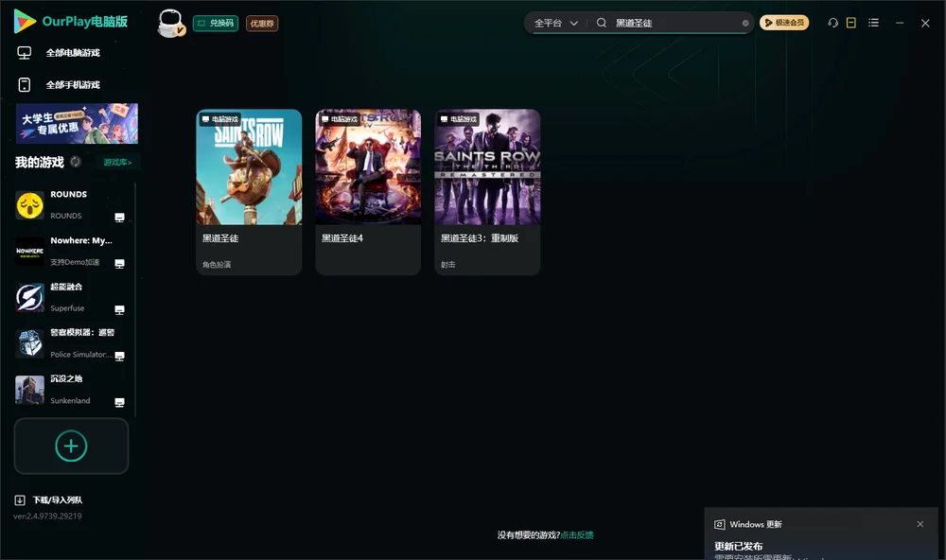Click the PC icon on Police Simulator row
Viewport: 946px width, 560px height.
point(119,356)
